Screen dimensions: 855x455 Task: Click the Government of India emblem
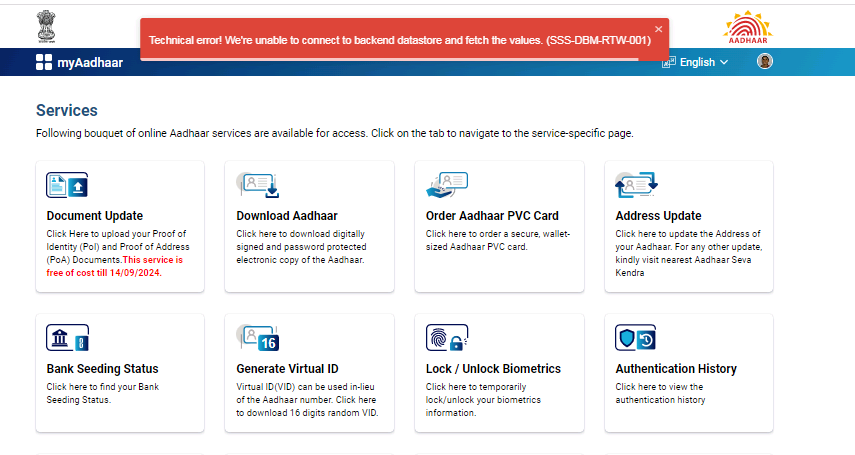click(46, 26)
